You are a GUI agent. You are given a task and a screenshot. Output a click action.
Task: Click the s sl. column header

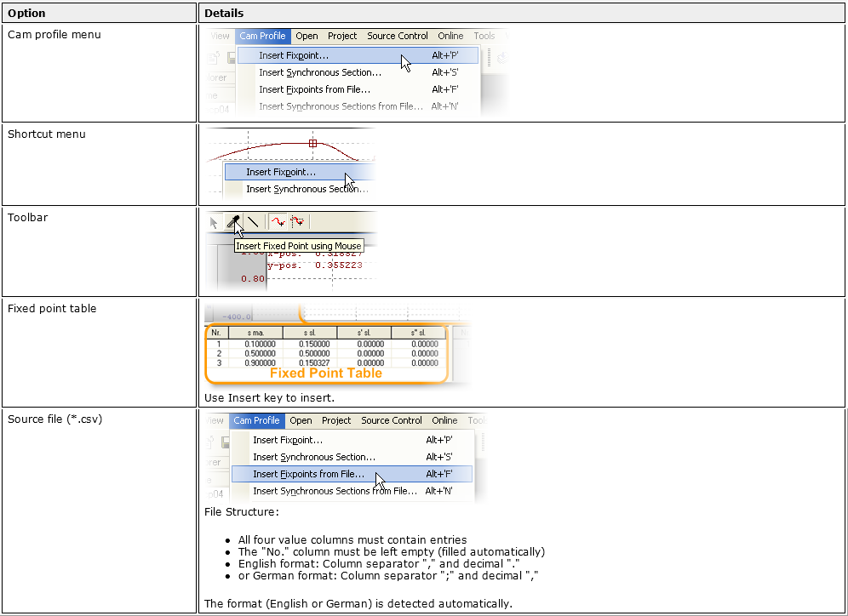[x=310, y=333]
